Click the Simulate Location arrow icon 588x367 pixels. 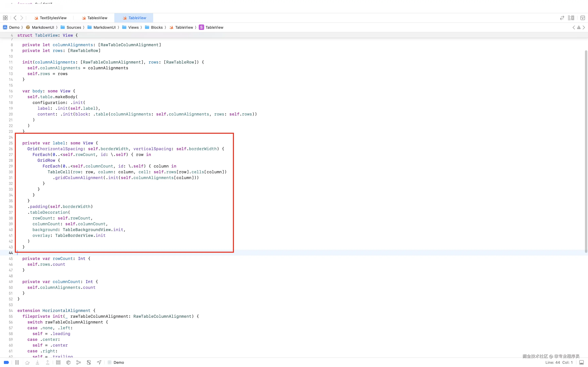[99, 362]
